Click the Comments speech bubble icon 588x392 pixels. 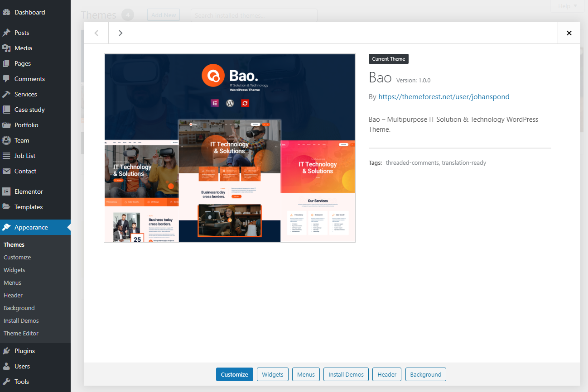pos(6,79)
